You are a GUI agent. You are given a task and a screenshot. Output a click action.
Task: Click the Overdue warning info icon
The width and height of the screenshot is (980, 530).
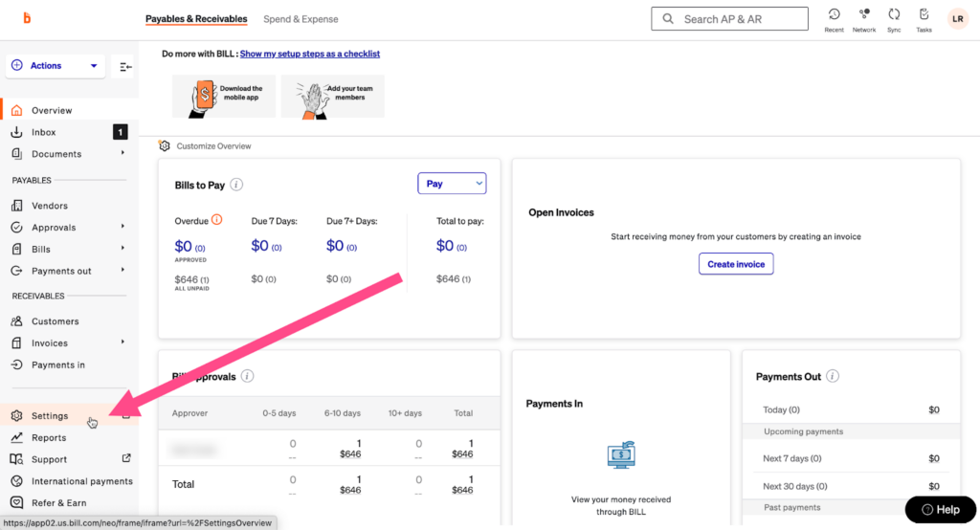click(217, 219)
